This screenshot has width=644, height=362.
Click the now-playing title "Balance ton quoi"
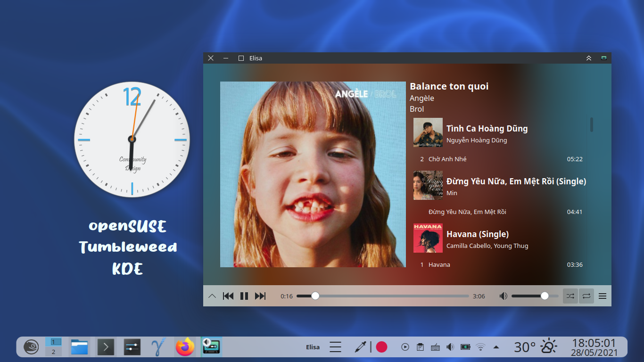click(x=449, y=86)
